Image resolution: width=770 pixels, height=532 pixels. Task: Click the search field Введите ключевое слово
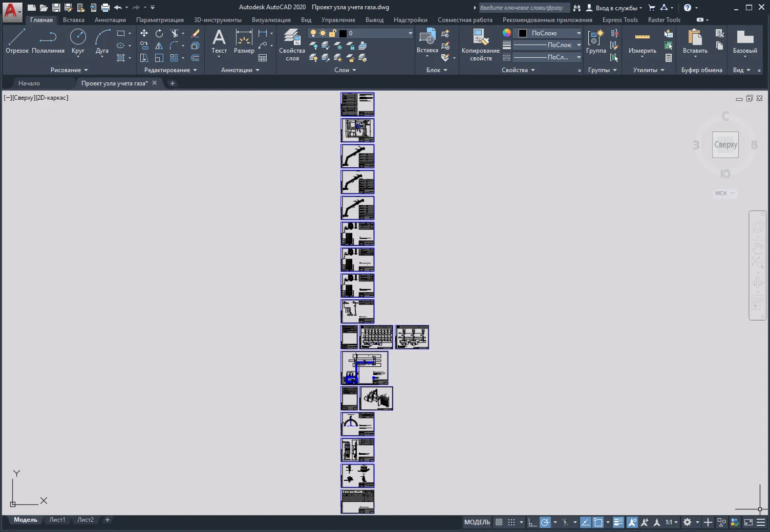(524, 8)
